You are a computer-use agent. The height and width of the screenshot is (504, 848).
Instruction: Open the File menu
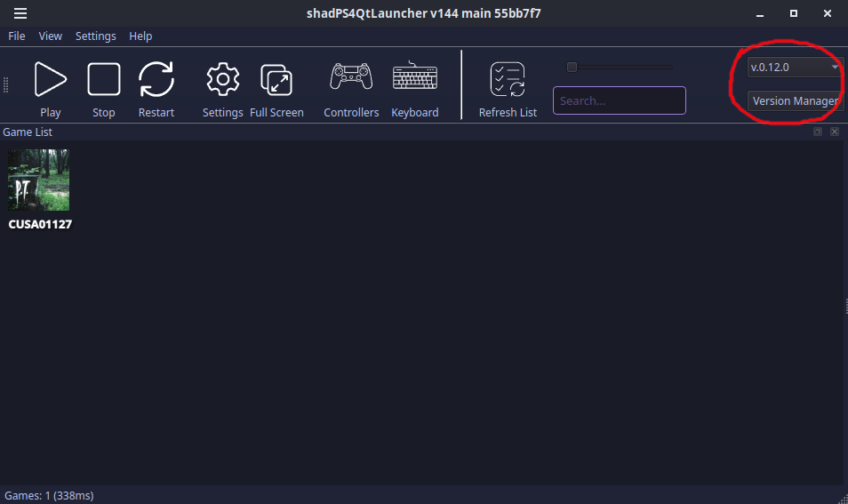17,36
